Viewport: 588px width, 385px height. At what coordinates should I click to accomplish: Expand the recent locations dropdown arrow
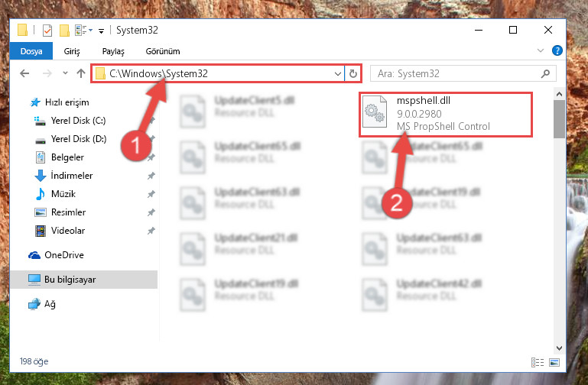[65, 73]
